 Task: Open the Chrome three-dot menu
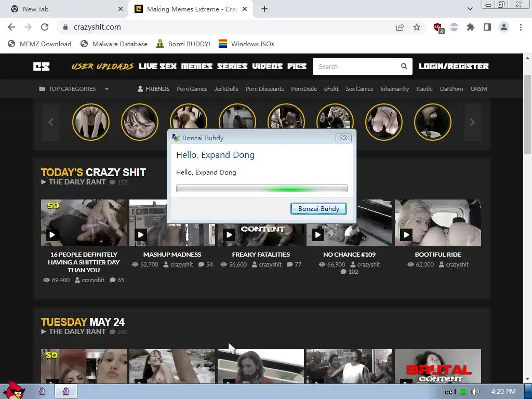[x=521, y=27]
